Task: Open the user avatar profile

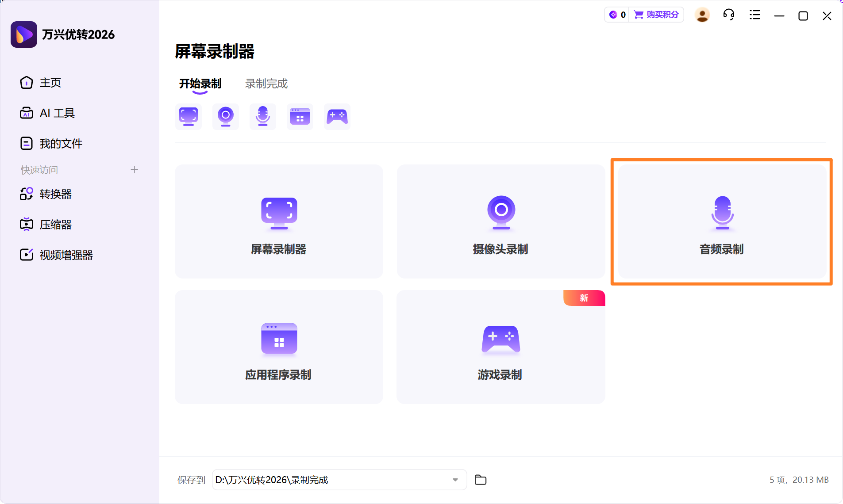Action: coord(702,15)
